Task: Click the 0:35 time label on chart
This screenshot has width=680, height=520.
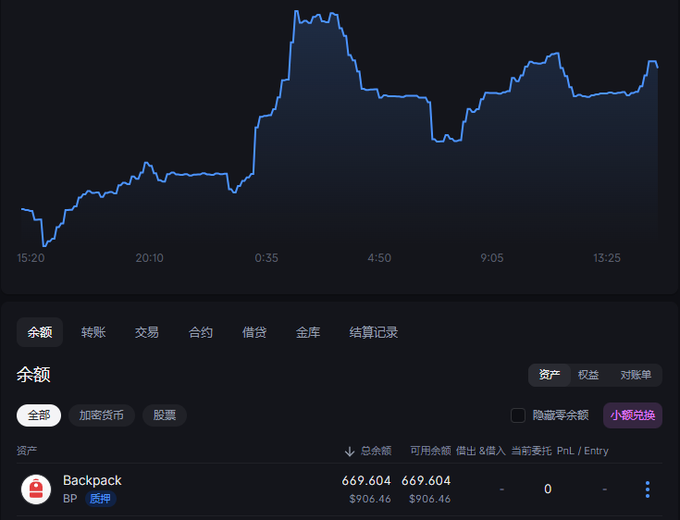Action: 266,258
